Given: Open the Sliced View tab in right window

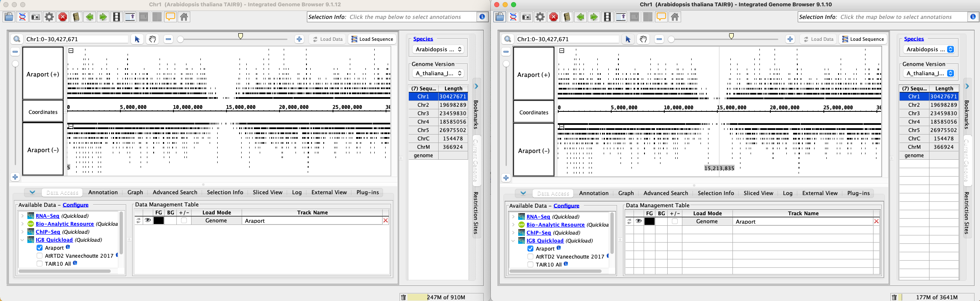Looking at the screenshot, I should click(x=758, y=193).
